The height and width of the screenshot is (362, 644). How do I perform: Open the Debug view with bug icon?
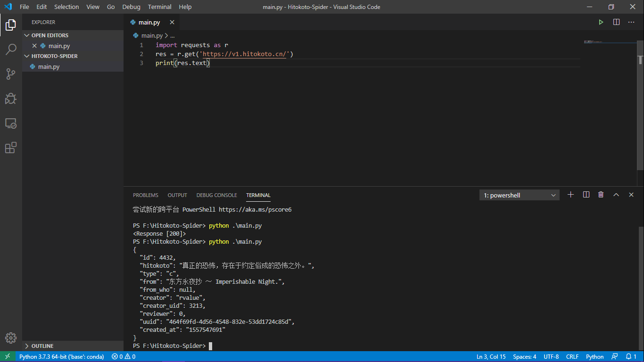pyautogui.click(x=11, y=99)
